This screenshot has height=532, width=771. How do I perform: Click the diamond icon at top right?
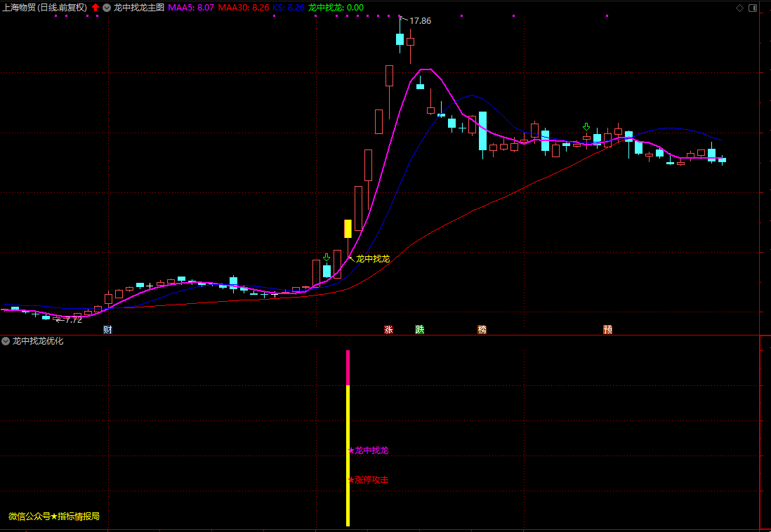739,8
